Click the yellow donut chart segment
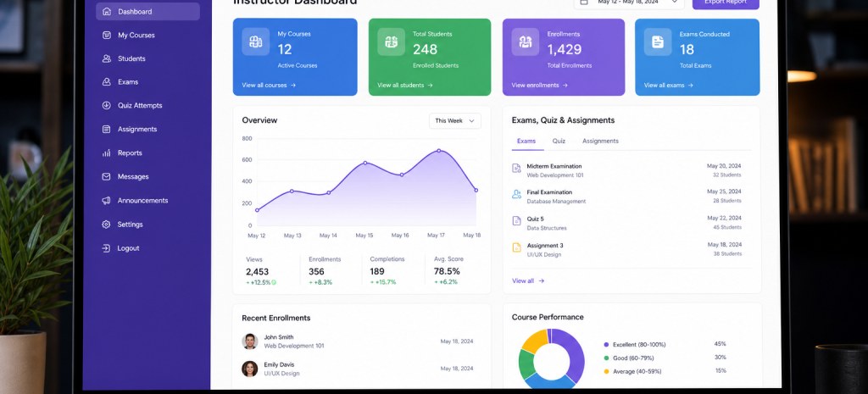This screenshot has height=394, width=868. click(x=534, y=342)
